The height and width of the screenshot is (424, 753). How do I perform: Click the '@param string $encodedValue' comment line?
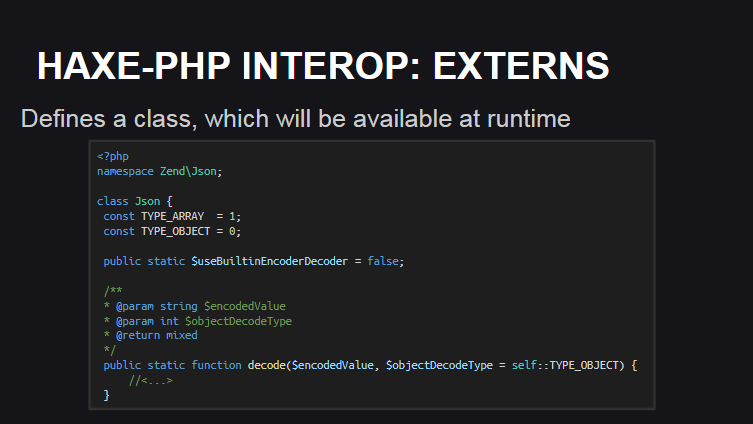pos(194,306)
